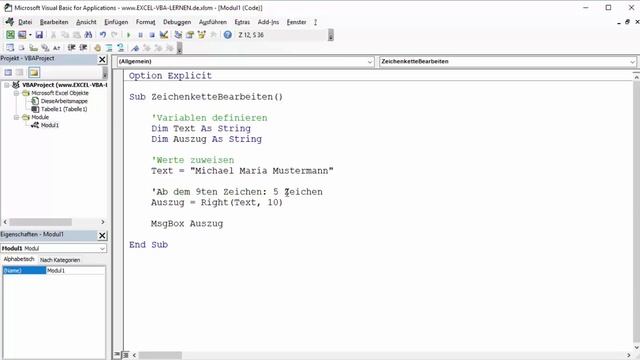Collapse the VBAProject tree node
Screen dimensions: 640x360
pyautogui.click(x=7, y=85)
